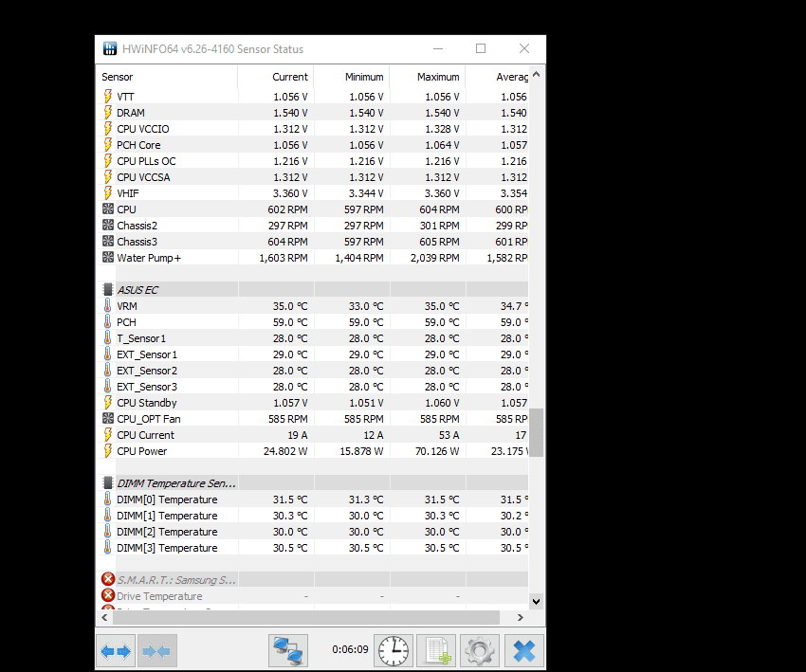Click the lightning icon beside CPU Standby
Viewport: 806px width, 672px height.
click(x=108, y=402)
